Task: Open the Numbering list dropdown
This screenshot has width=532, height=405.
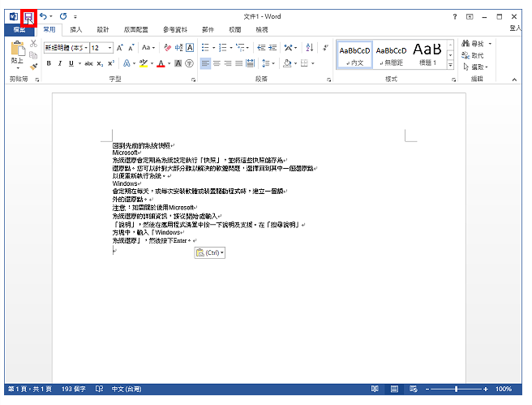Action: (231, 48)
